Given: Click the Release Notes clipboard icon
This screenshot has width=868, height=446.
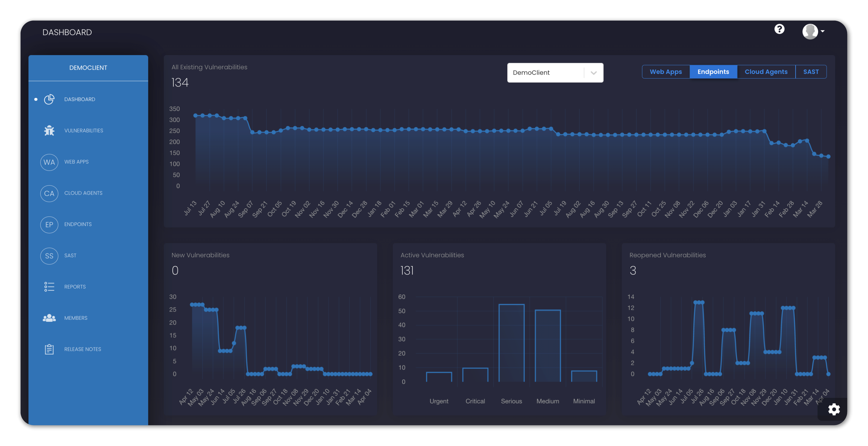Looking at the screenshot, I should (x=49, y=349).
